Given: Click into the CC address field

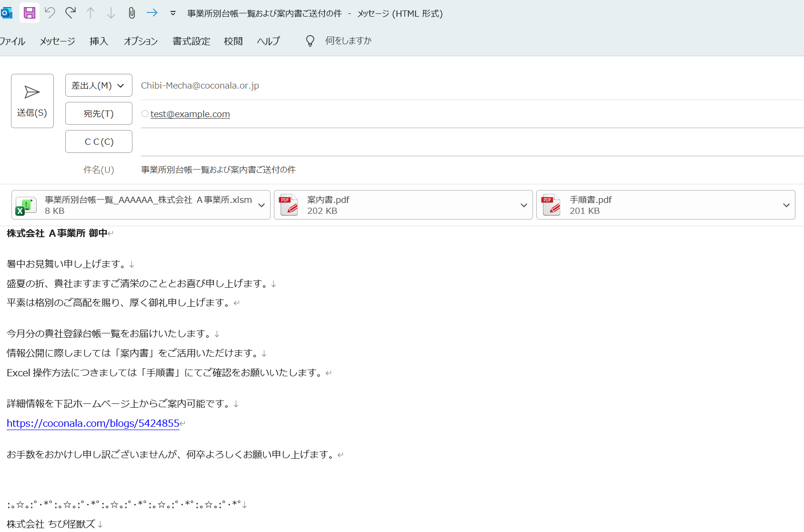Looking at the screenshot, I should pyautogui.click(x=472, y=142).
